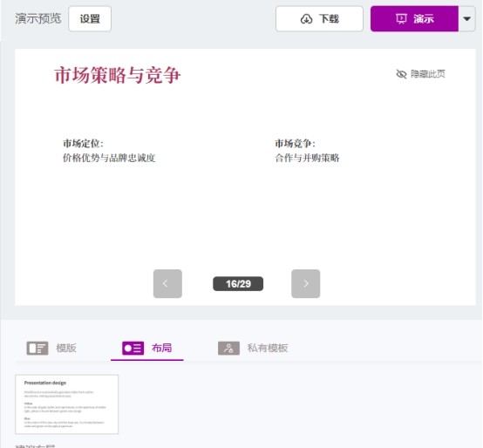Viewport: 483px width, 448px height.
Task: Click the 演示预览 label
Action: click(38, 19)
